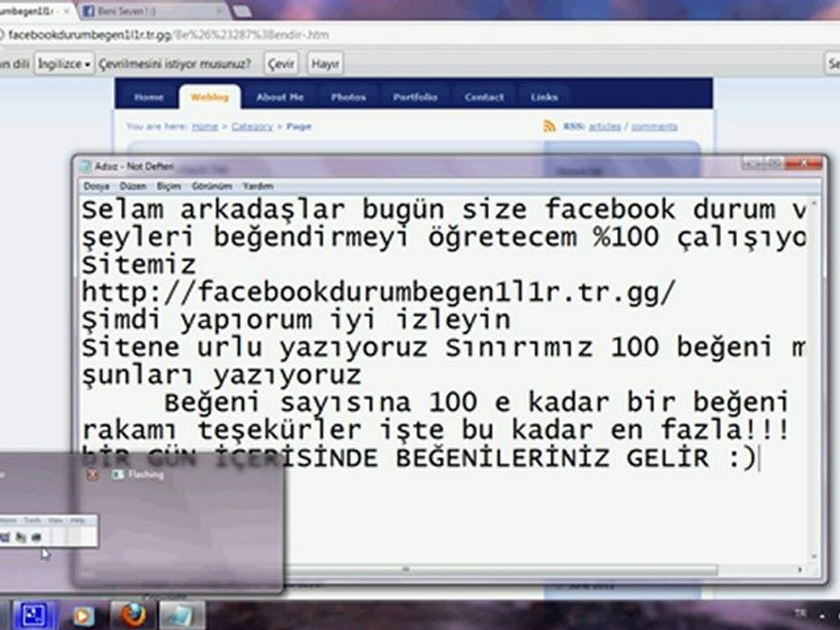This screenshot has height=630, width=840.
Task: Click the line "şunları yazıyoruz"
Action: (221, 376)
